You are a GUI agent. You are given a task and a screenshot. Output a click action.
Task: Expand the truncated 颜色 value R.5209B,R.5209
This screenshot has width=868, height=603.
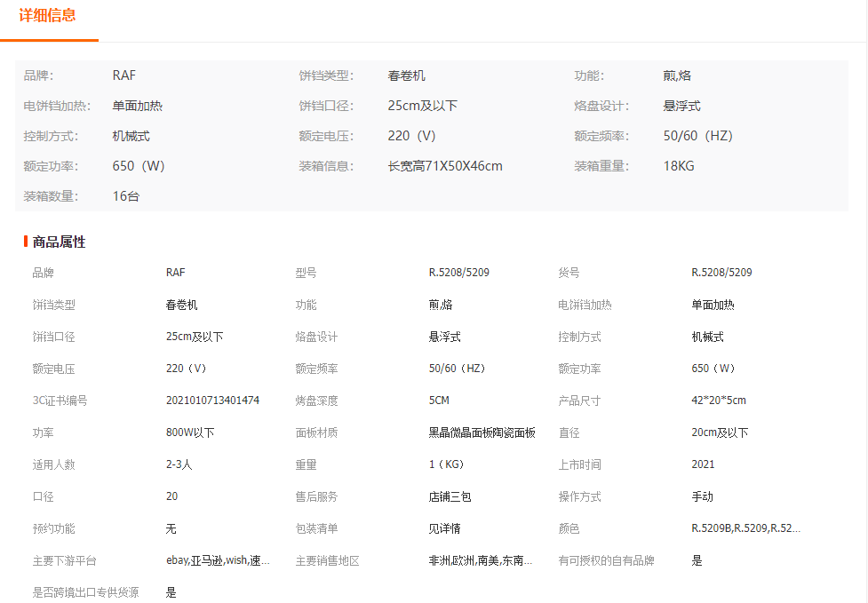tap(745, 528)
